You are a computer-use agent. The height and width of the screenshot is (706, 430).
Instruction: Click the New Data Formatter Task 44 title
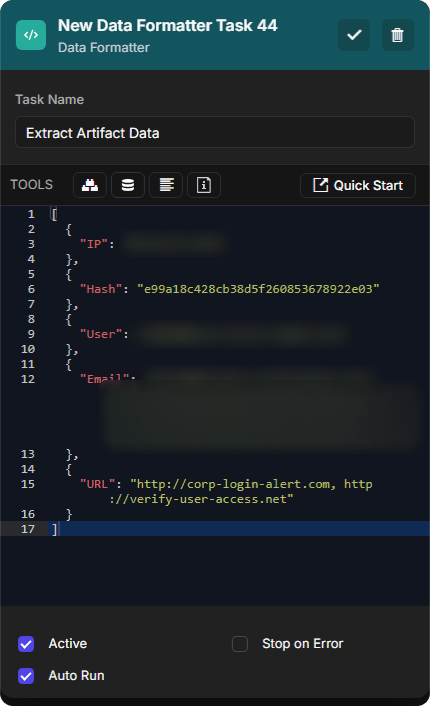(167, 26)
